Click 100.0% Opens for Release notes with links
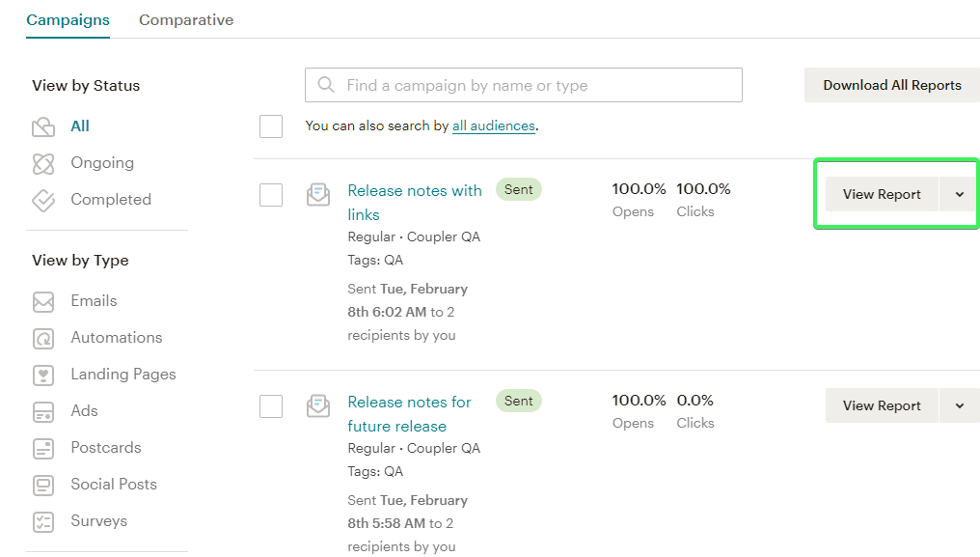Screen dimensions: 980x557 [639, 189]
